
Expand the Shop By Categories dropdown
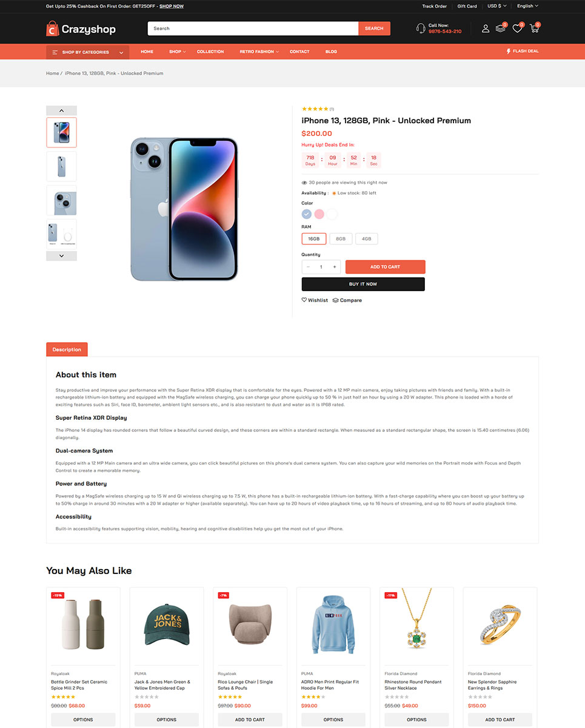(87, 52)
